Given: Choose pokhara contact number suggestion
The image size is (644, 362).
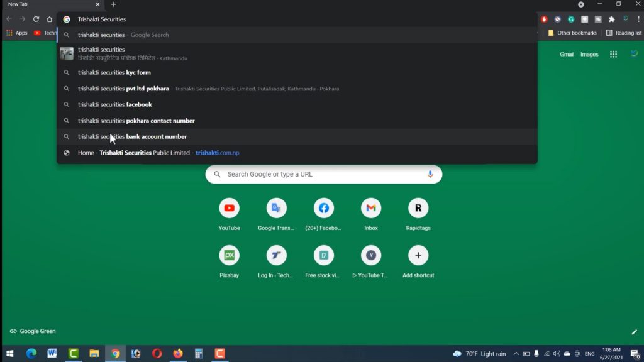Looking at the screenshot, I should [x=297, y=121].
